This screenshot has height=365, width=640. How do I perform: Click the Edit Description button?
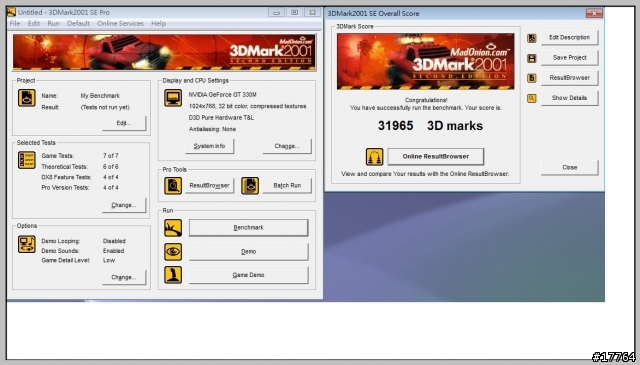569,38
